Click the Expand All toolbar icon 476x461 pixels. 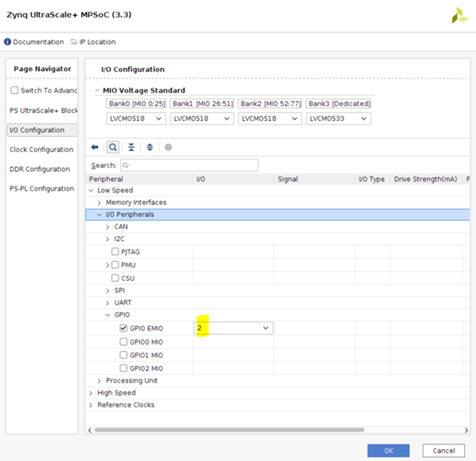tap(150, 147)
